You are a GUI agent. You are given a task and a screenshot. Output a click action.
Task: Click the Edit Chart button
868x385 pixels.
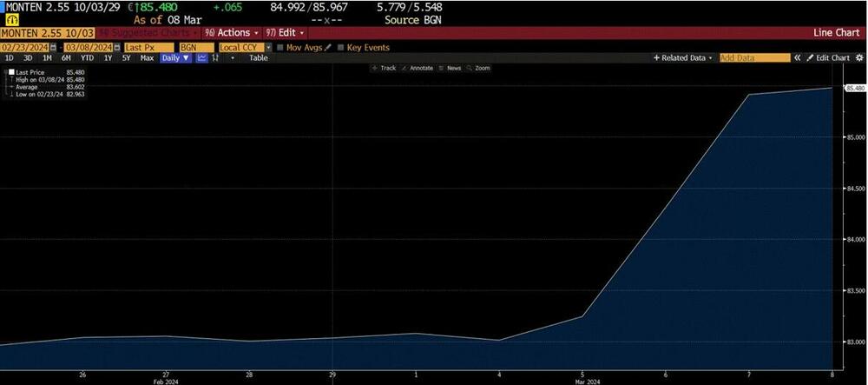point(828,57)
